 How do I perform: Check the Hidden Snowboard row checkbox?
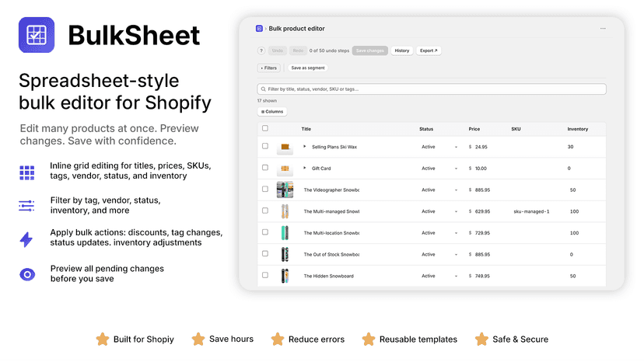click(265, 275)
